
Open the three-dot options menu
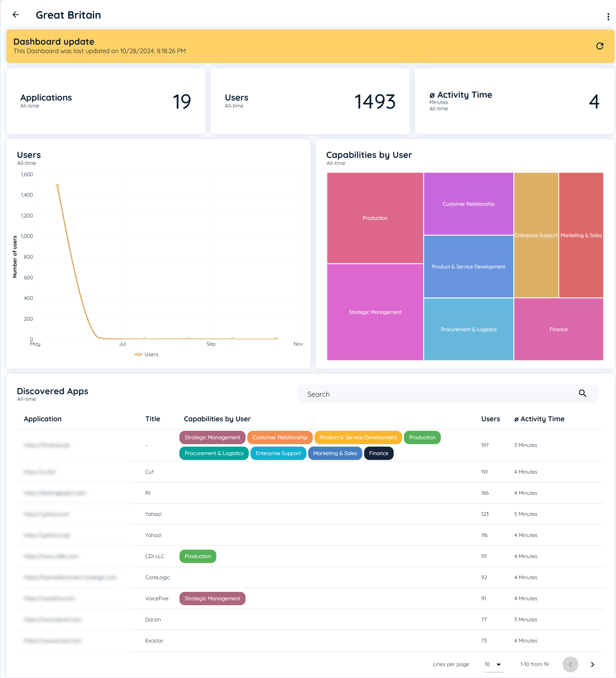(608, 17)
